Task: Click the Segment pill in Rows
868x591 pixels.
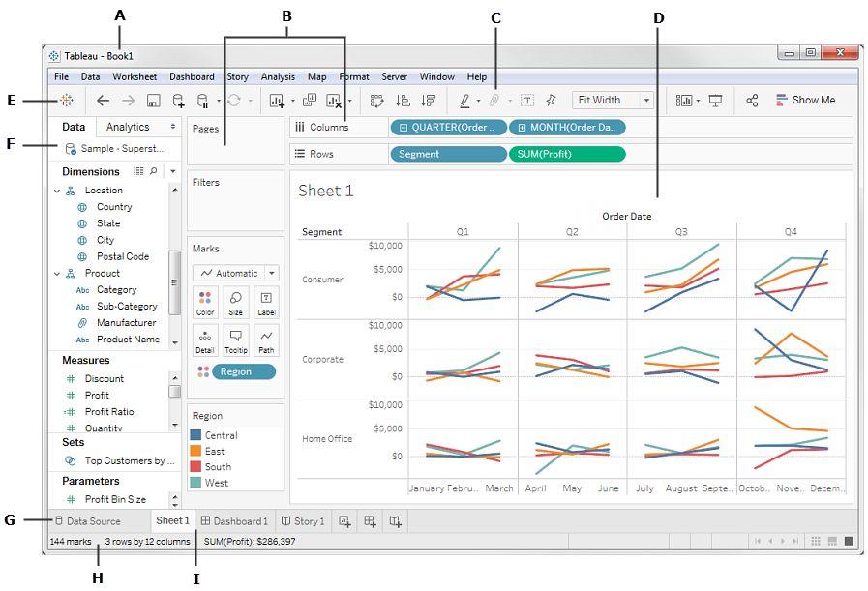Action: point(448,154)
